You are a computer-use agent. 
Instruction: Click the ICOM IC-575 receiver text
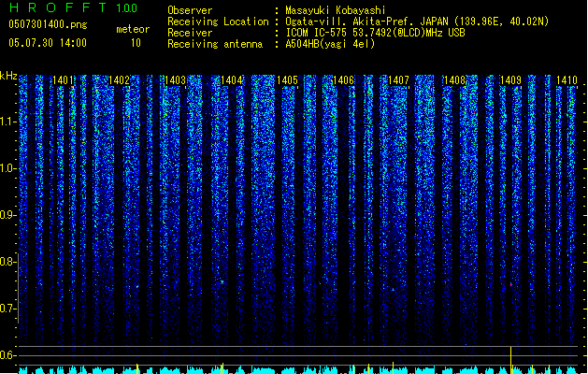point(375,33)
